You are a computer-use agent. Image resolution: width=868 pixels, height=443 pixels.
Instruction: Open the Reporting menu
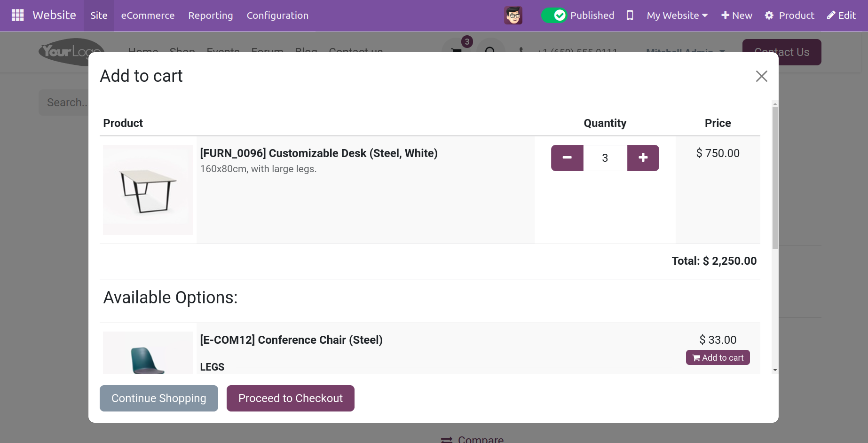(210, 15)
